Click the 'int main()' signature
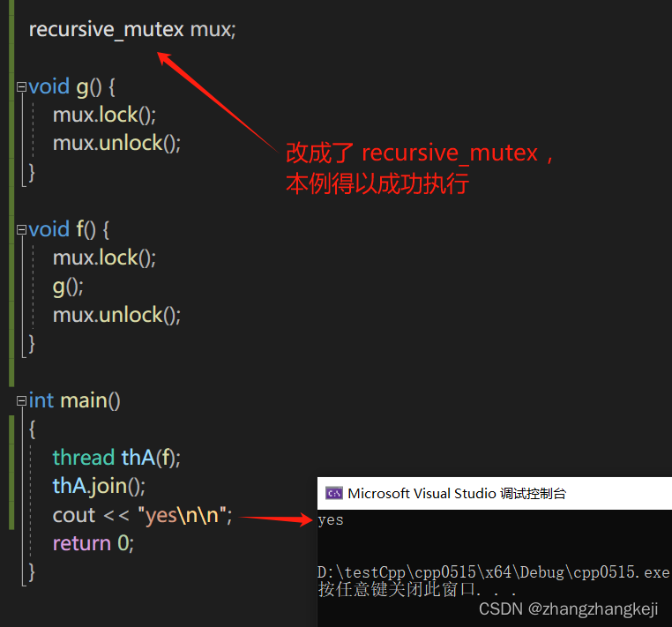This screenshot has width=672, height=627. point(74,400)
